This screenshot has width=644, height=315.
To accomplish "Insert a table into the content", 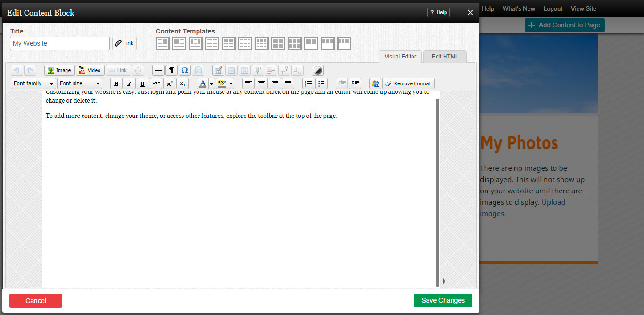I will (218, 70).
